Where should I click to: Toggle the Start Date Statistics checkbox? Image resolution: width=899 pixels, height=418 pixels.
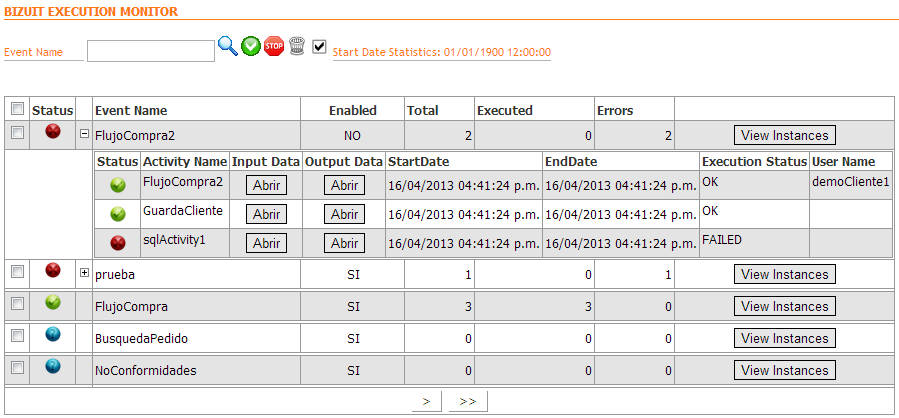(319, 46)
